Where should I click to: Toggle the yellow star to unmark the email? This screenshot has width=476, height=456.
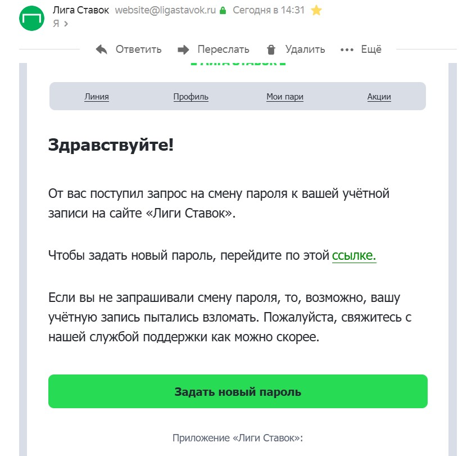[316, 10]
